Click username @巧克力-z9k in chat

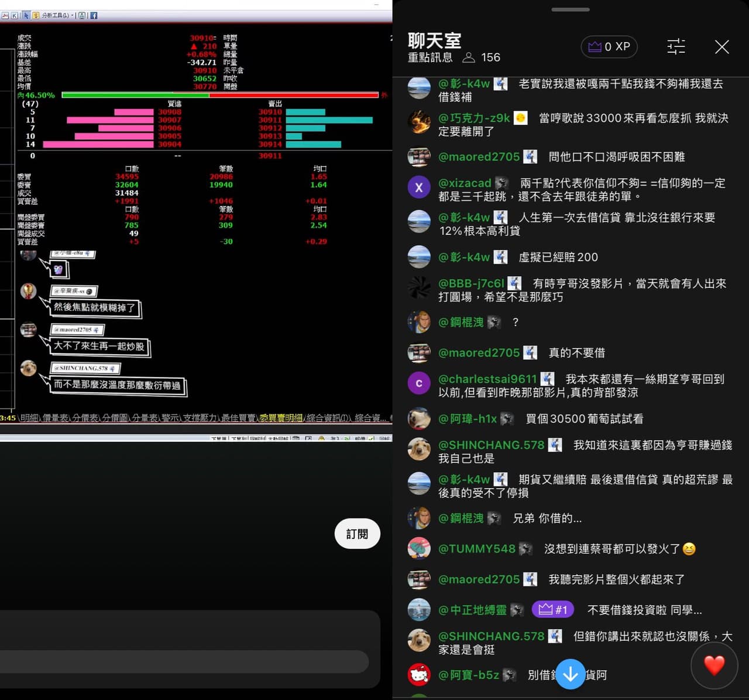click(474, 118)
